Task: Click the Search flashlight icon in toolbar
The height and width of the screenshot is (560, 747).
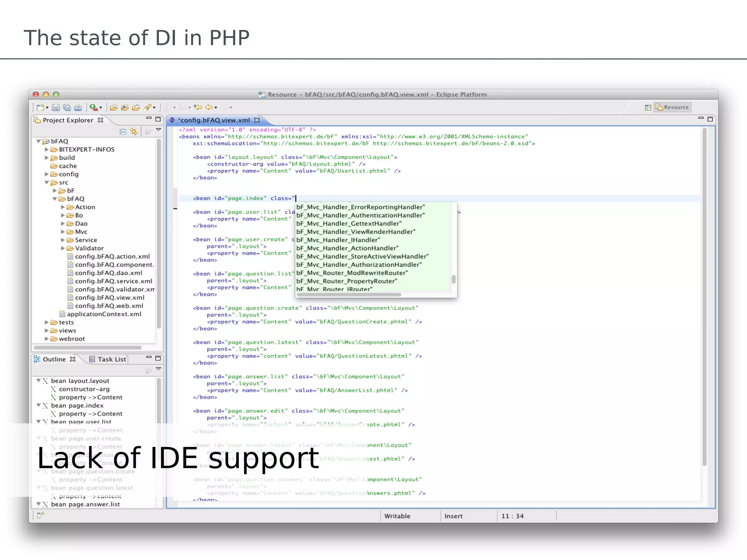Action: click(147, 107)
